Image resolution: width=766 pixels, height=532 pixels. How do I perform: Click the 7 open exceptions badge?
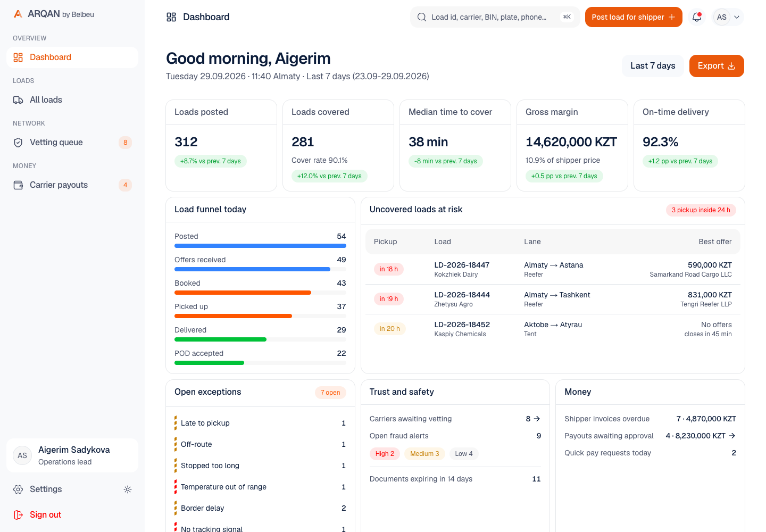pos(330,393)
